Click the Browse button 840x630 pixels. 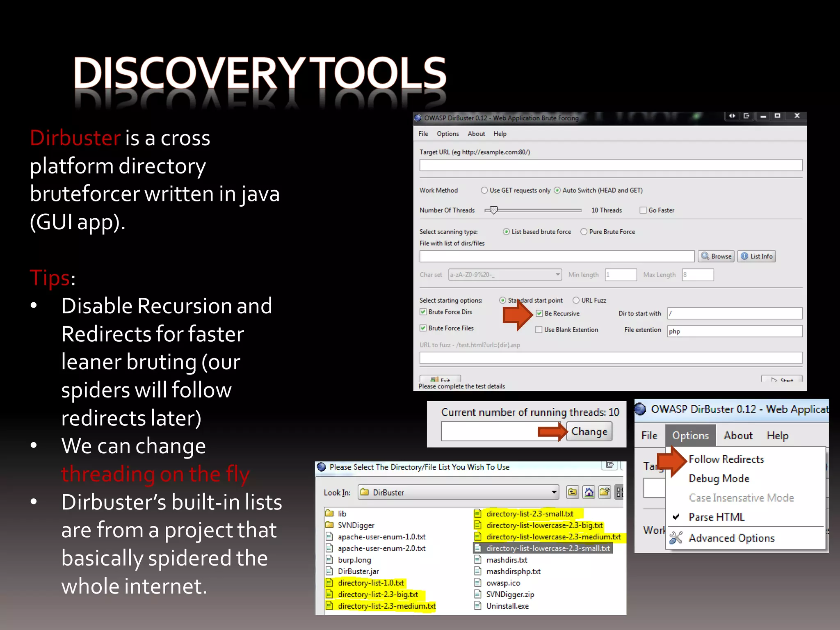click(716, 256)
